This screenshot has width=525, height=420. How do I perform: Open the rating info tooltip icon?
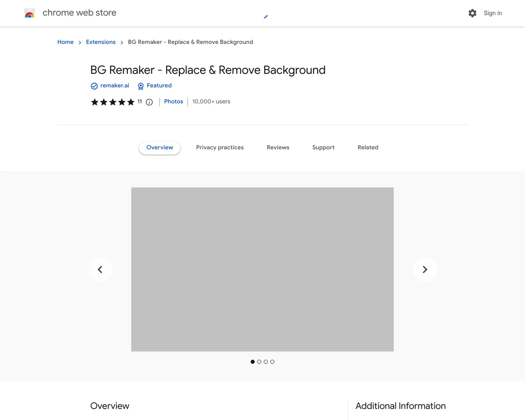click(149, 102)
